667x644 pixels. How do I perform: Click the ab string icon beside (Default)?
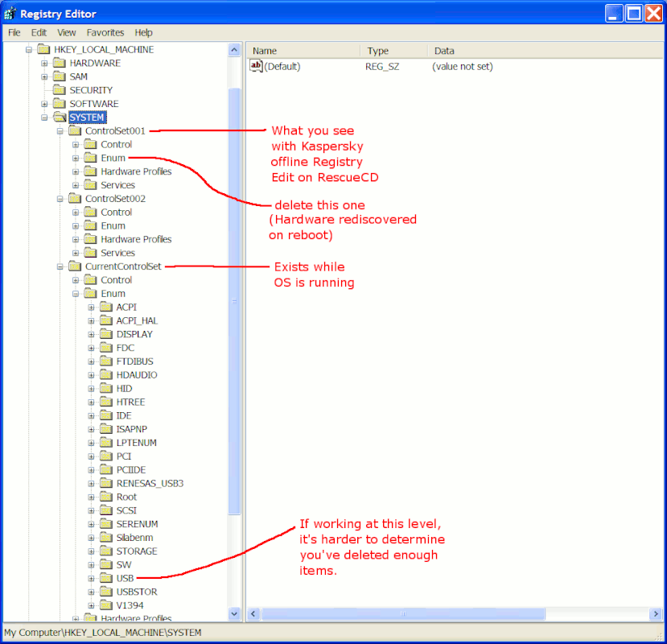(256, 66)
